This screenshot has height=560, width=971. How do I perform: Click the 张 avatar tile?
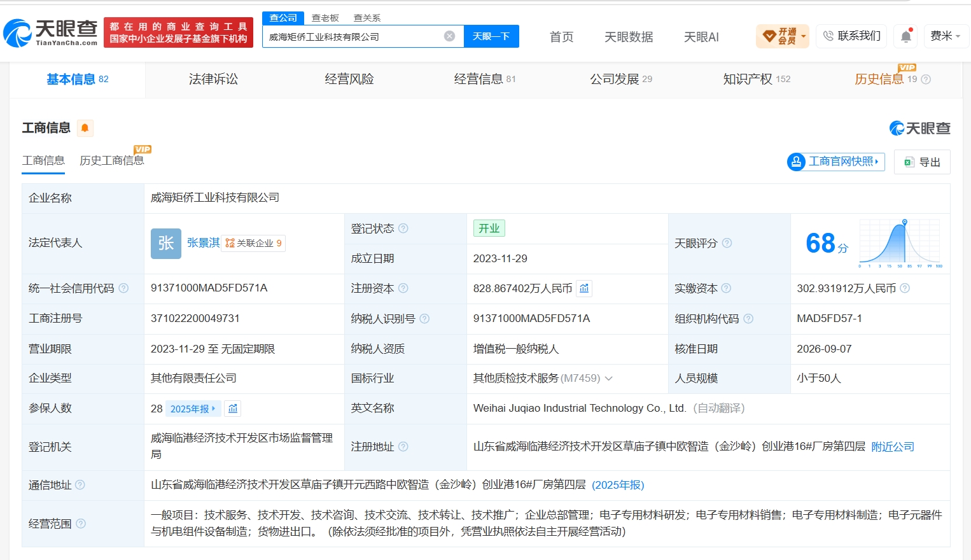pos(166,244)
